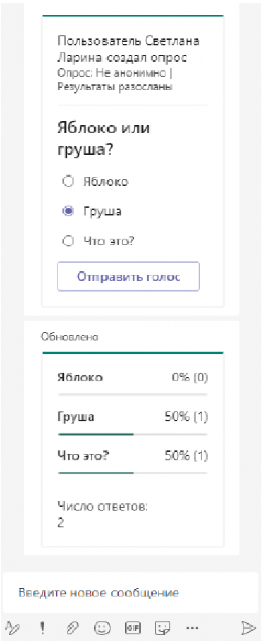Select the Яблоко radio option
The image size is (268, 644).
(70, 181)
